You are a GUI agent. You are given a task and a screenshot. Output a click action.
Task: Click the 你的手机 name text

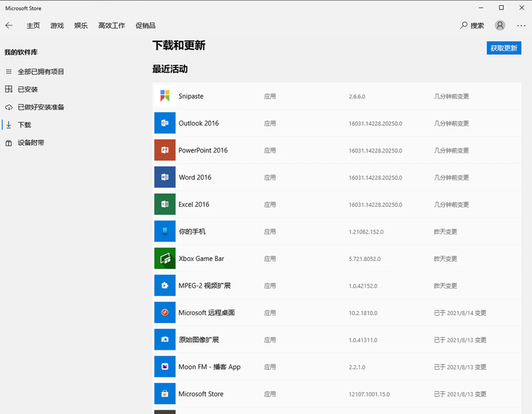point(192,231)
